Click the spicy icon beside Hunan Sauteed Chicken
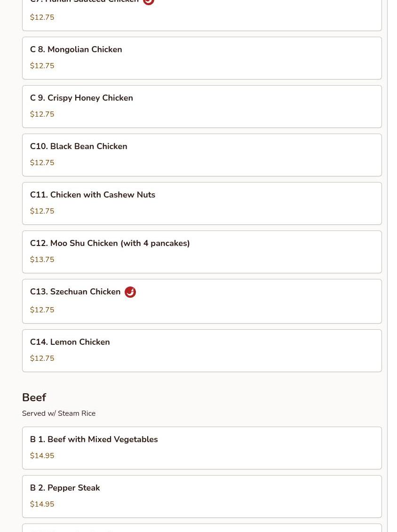The image size is (397, 532). (x=149, y=2)
